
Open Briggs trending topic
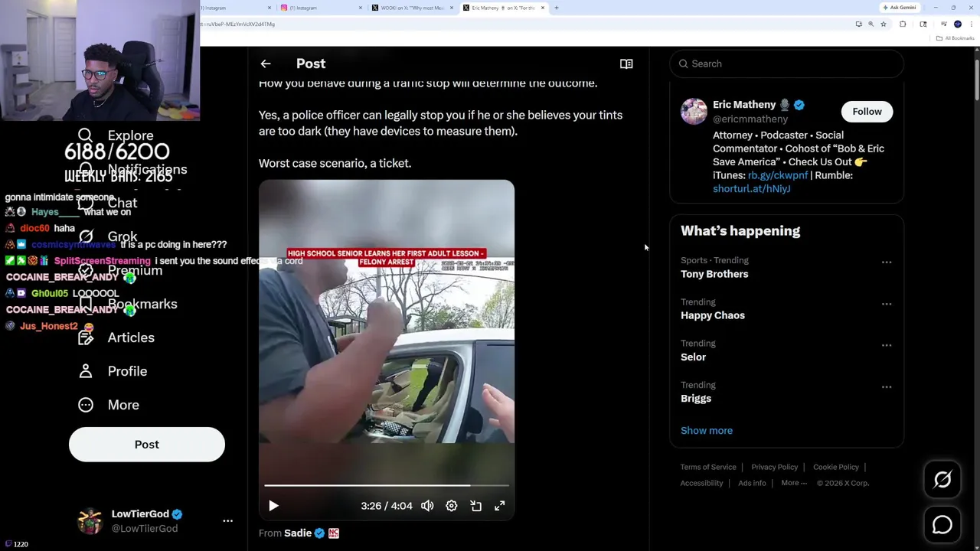click(696, 398)
